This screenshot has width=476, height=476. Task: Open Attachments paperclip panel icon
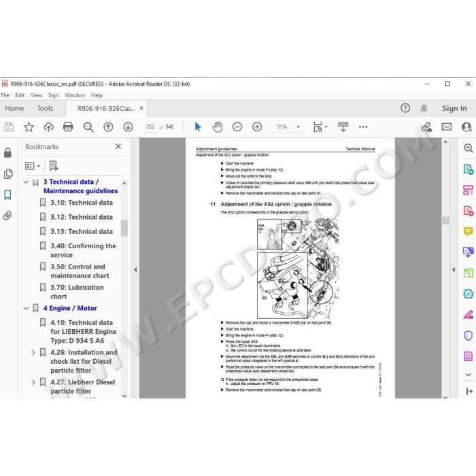tap(7, 216)
